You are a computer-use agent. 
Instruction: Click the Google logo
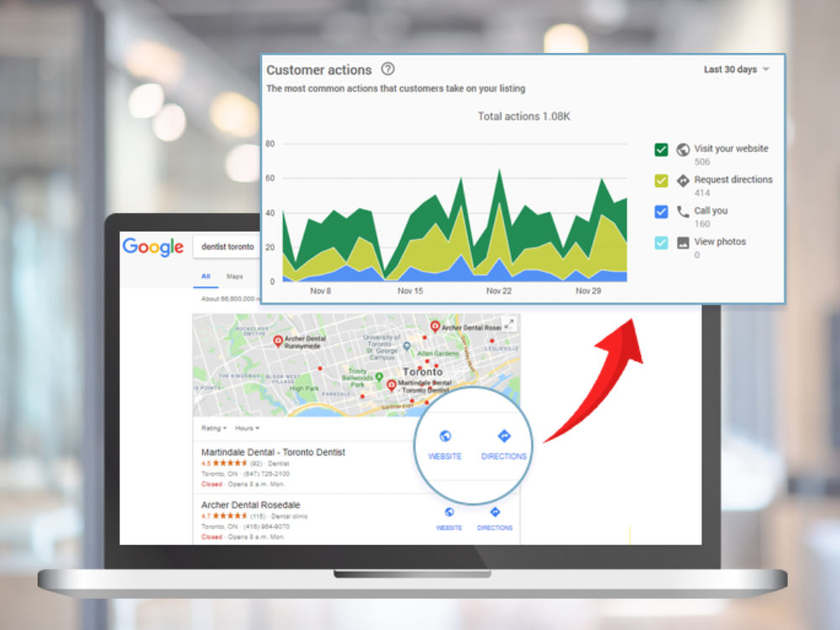pyautogui.click(x=153, y=247)
